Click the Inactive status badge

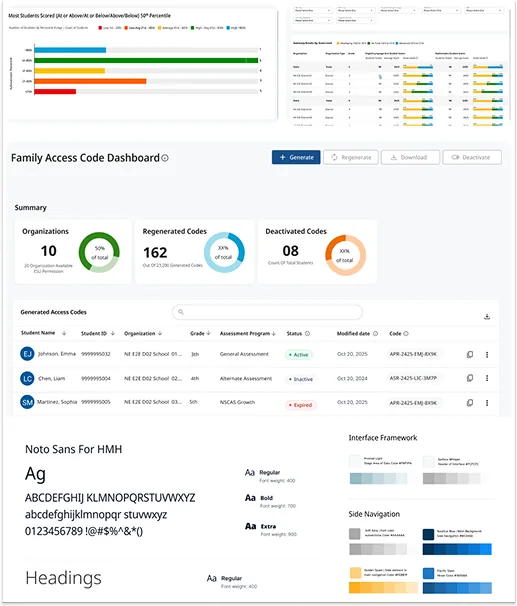point(301,379)
